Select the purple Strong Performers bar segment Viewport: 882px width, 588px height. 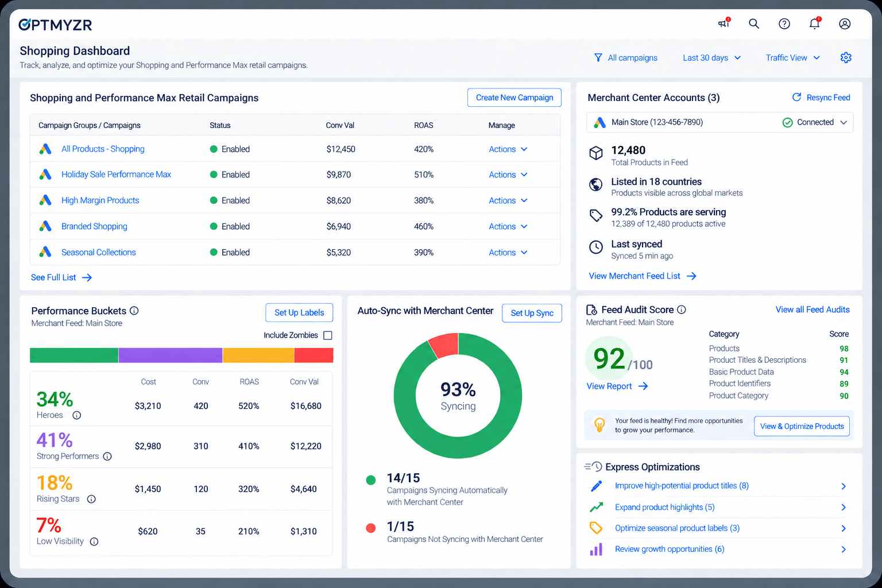tap(171, 355)
